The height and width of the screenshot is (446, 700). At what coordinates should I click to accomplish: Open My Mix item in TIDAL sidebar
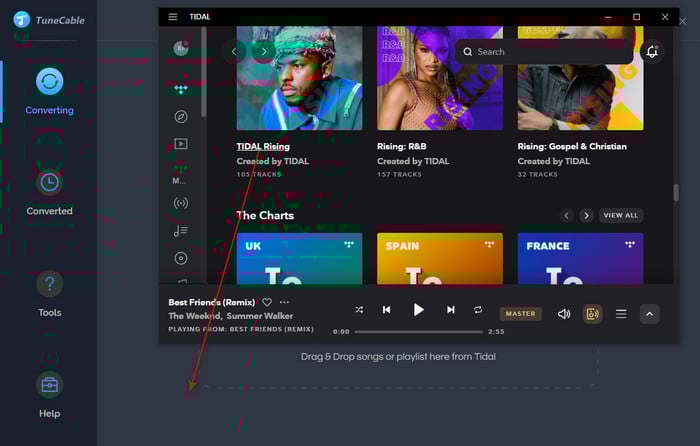180,174
